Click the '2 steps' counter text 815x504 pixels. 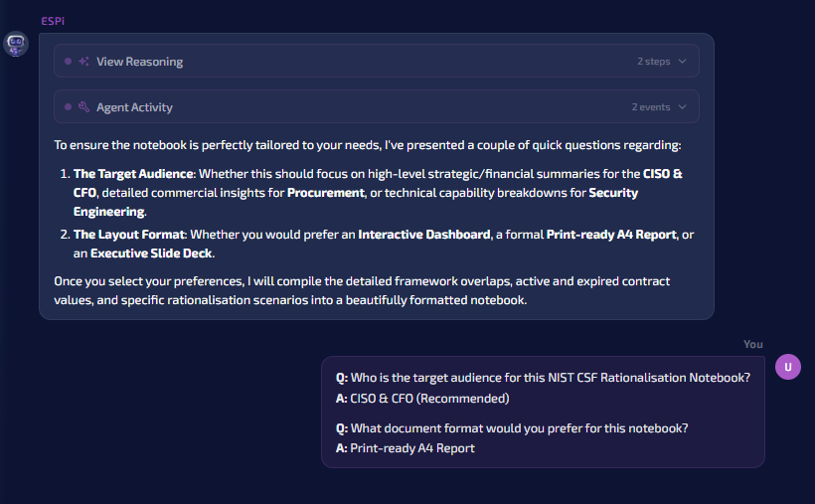[x=653, y=62]
